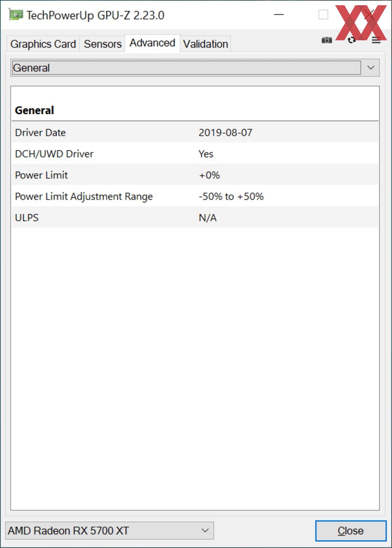The image size is (392, 548).
Task: Click the TechPowerUp GPU-Z 2.23.0 window title
Action: [x=95, y=15]
